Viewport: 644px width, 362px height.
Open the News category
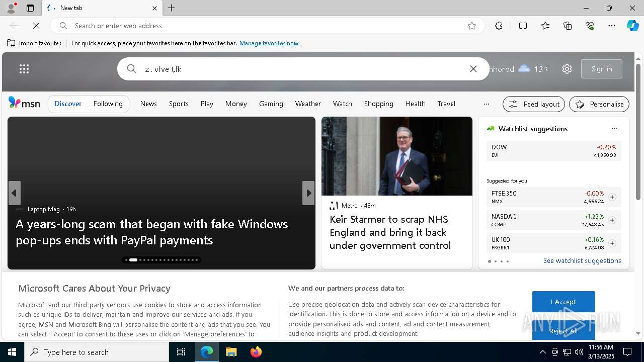pos(148,104)
